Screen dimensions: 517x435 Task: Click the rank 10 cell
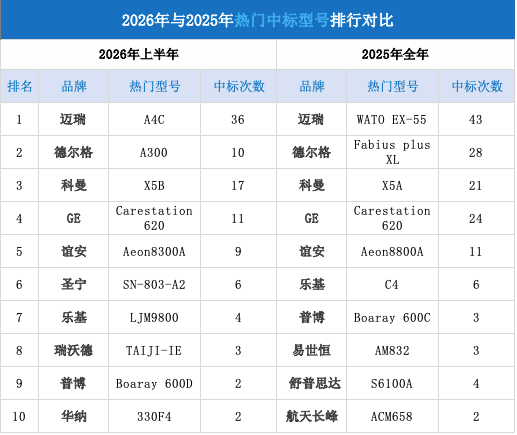tap(19, 416)
